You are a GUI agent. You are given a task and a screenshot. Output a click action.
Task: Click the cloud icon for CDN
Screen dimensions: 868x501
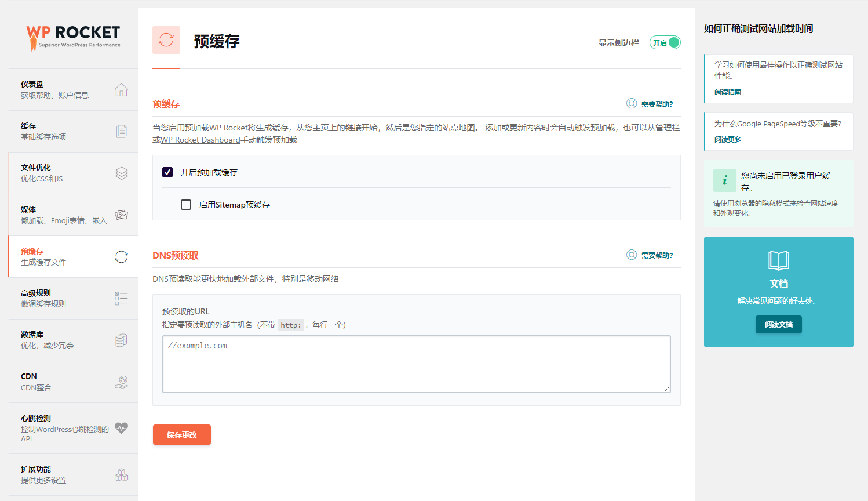coord(121,381)
